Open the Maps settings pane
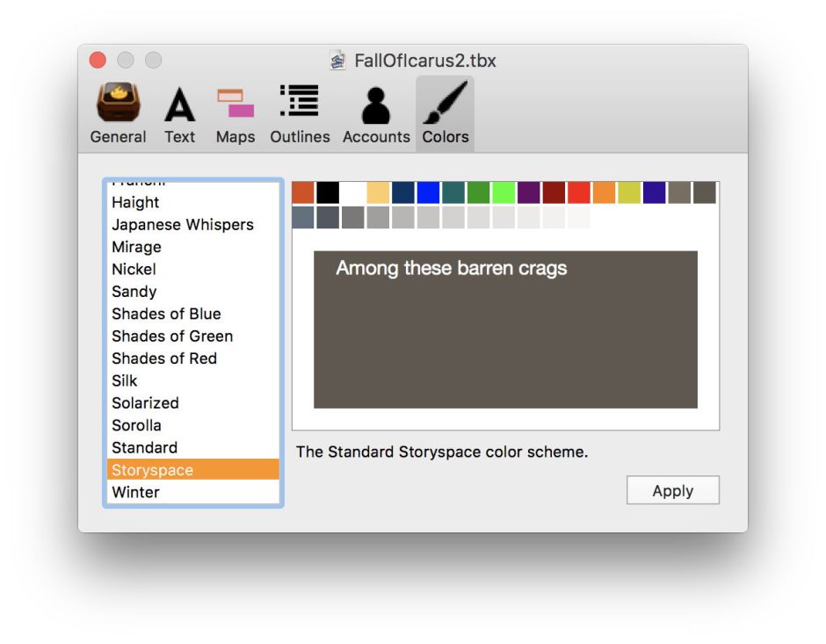Image resolution: width=826 pixels, height=644 pixels. click(x=235, y=112)
